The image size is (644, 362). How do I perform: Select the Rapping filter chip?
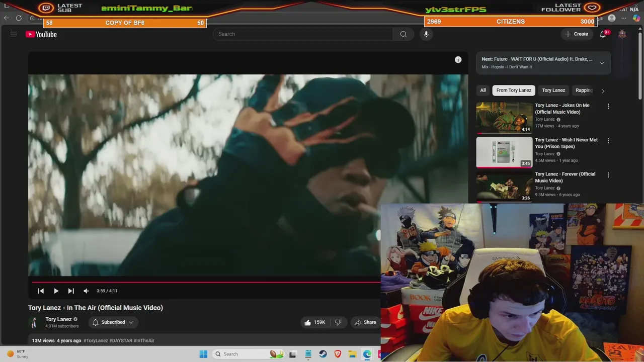pyautogui.click(x=584, y=90)
